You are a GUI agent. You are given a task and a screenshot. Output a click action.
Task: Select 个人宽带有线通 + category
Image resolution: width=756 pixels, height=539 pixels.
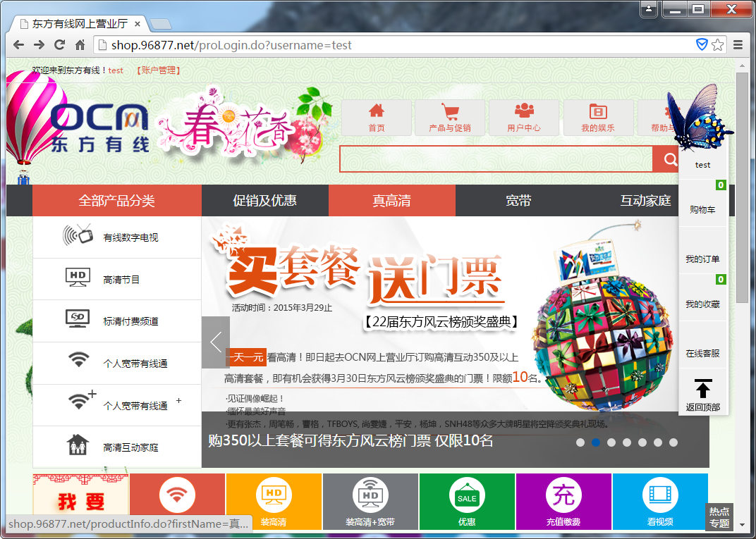coord(117,405)
